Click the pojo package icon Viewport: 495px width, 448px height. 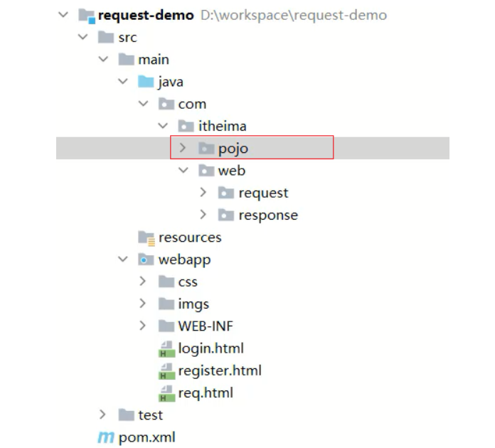click(x=206, y=149)
